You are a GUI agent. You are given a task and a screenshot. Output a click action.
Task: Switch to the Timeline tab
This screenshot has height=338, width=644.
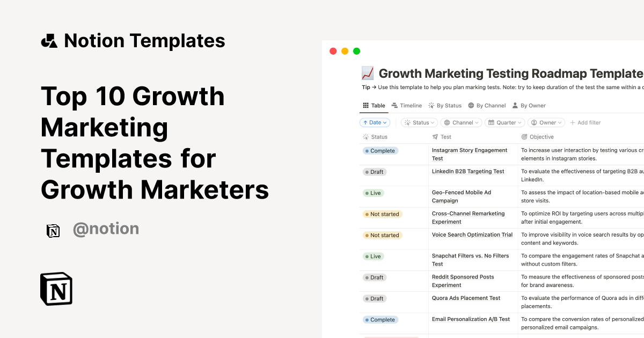coord(407,105)
